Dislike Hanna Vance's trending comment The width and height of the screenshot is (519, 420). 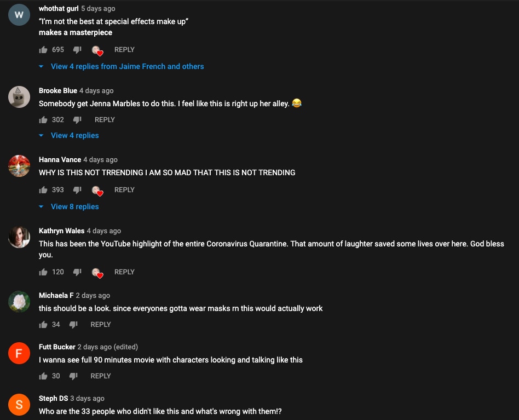point(77,190)
